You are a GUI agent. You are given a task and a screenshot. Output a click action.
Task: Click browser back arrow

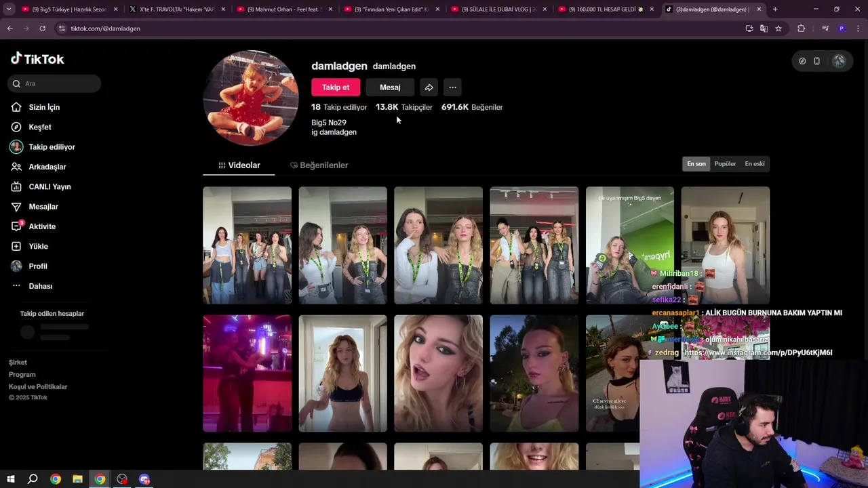click(x=9, y=28)
